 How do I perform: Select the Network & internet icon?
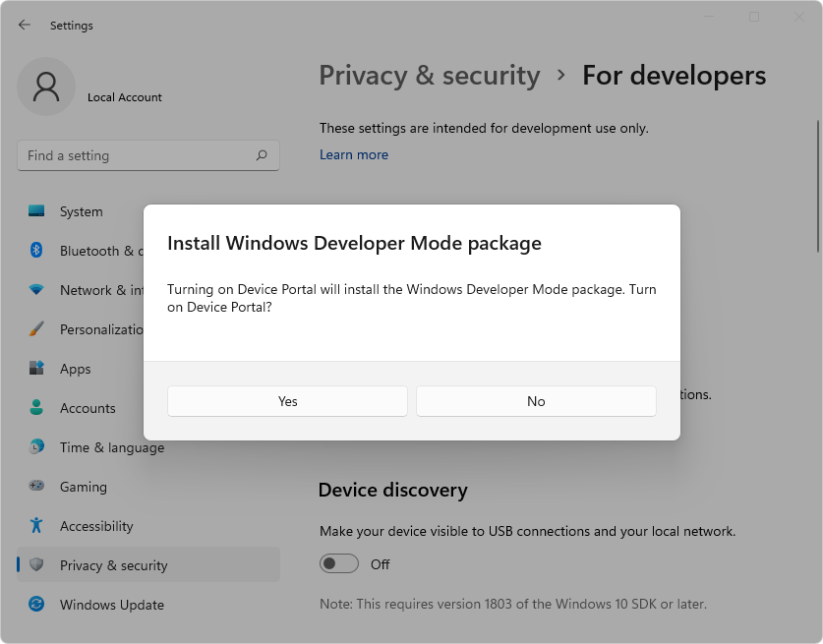coord(37,290)
